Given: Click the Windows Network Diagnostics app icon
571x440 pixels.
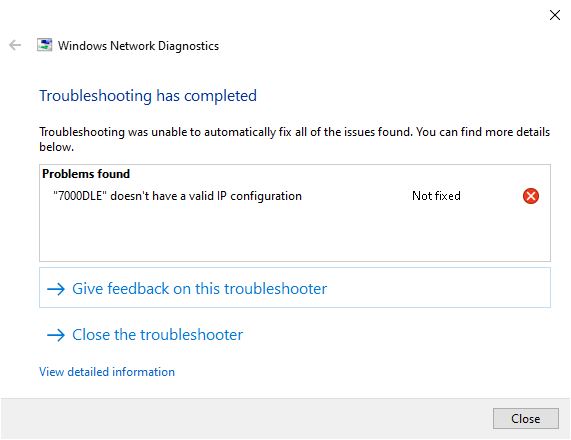Looking at the screenshot, I should pos(44,45).
